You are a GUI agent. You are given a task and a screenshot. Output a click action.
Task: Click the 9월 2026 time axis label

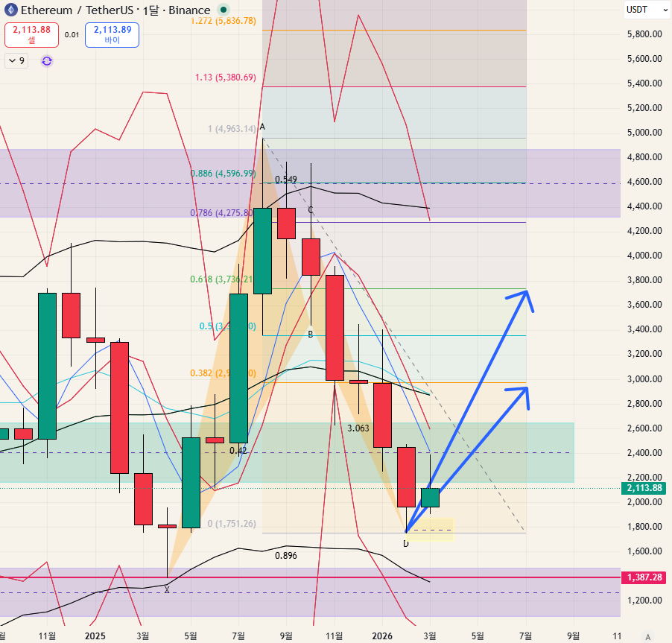point(574,636)
